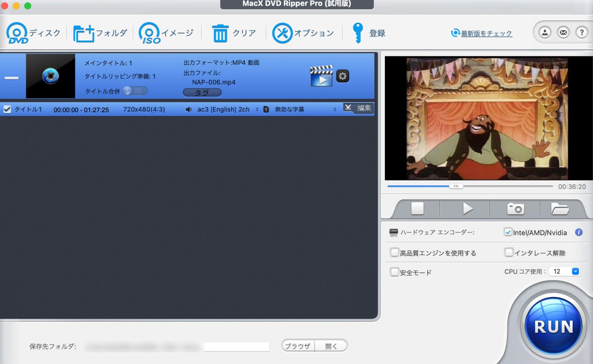The image size is (593, 364).
Task: Toggle the Intel/AMD/Nvidia hardware encoder checkbox
Action: 508,232
